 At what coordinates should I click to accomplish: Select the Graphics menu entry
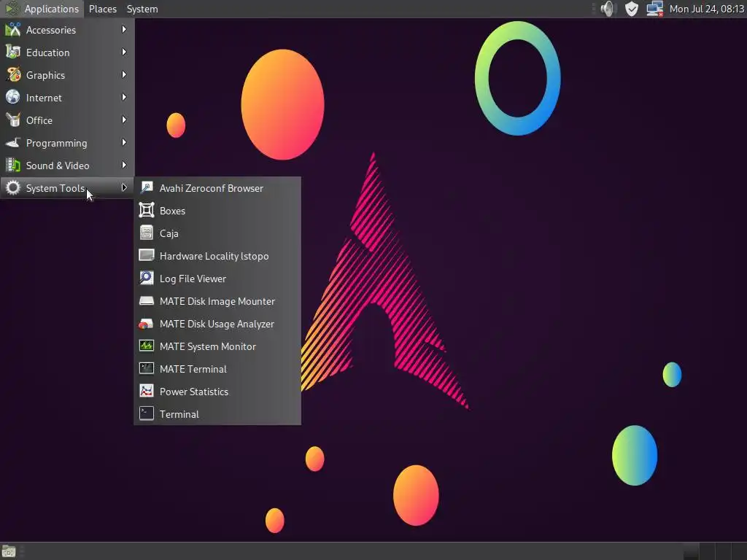67,75
